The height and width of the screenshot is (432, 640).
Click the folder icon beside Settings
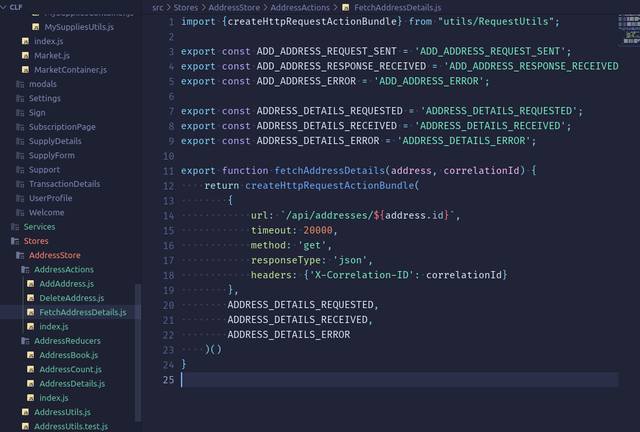click(x=20, y=98)
